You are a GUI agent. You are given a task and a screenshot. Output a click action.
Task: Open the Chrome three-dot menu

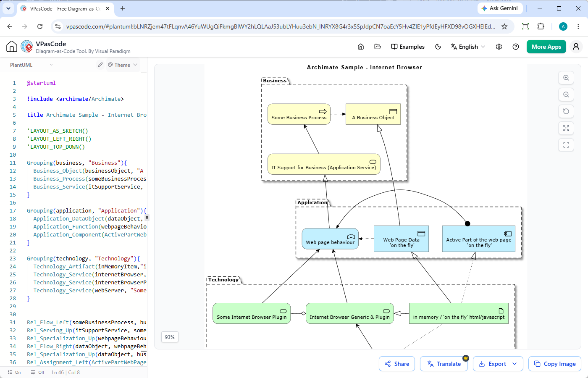tap(578, 26)
